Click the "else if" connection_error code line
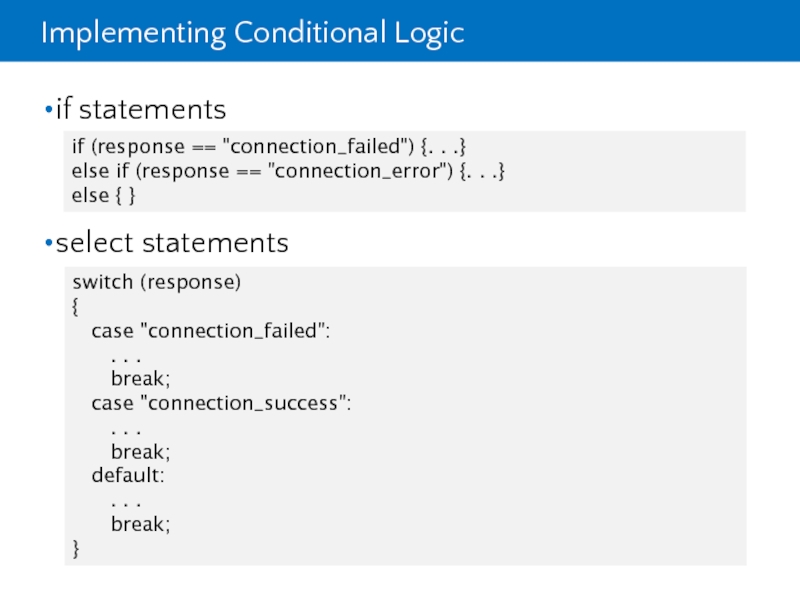Image resolution: width=800 pixels, height=600 pixels. click(288, 171)
